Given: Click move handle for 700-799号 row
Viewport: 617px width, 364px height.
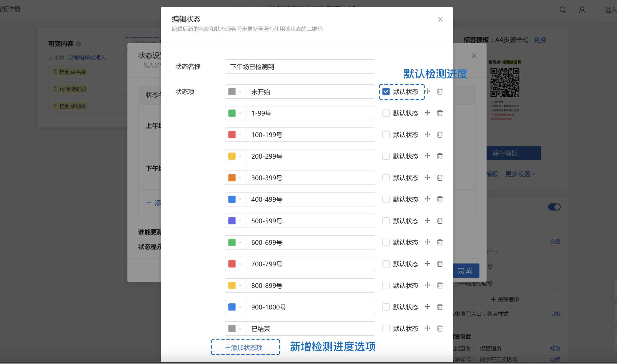Looking at the screenshot, I should [427, 264].
